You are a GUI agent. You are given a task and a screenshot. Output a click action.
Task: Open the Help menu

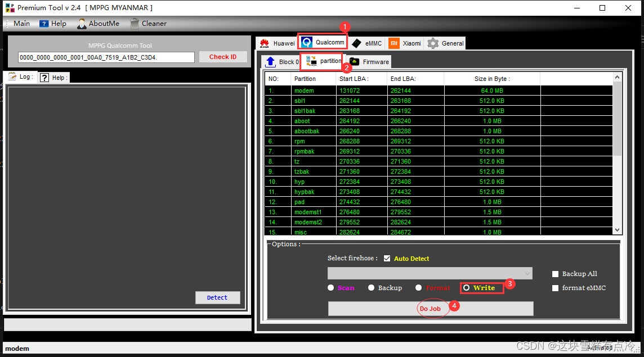53,24
